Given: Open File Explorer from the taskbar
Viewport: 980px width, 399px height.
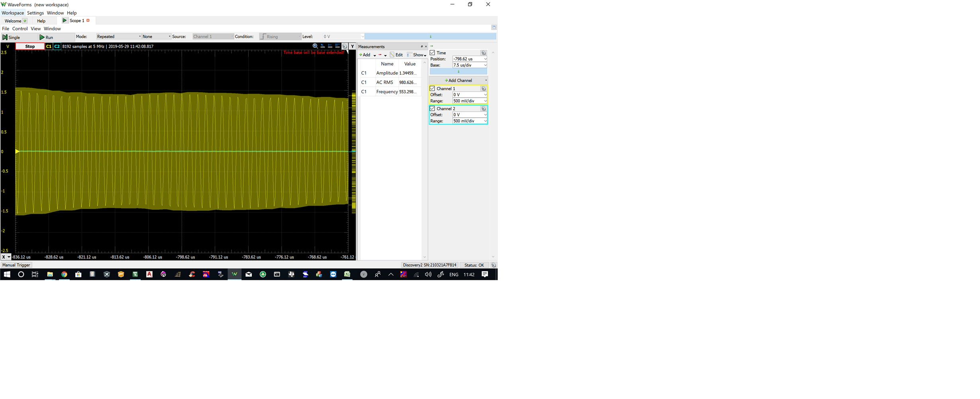Looking at the screenshot, I should click(50, 274).
